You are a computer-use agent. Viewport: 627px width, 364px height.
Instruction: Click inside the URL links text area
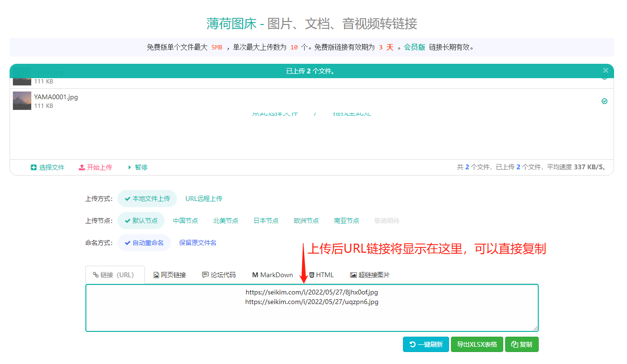coord(312,308)
